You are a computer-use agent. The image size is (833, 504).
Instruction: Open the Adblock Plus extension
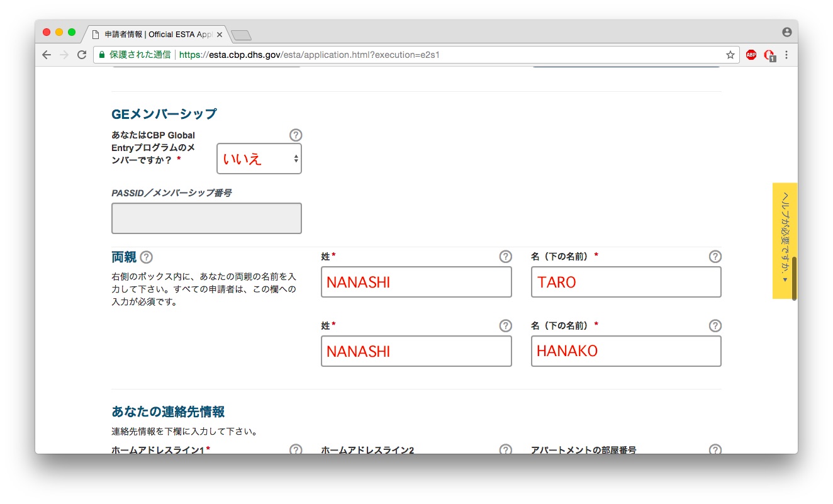coord(751,55)
